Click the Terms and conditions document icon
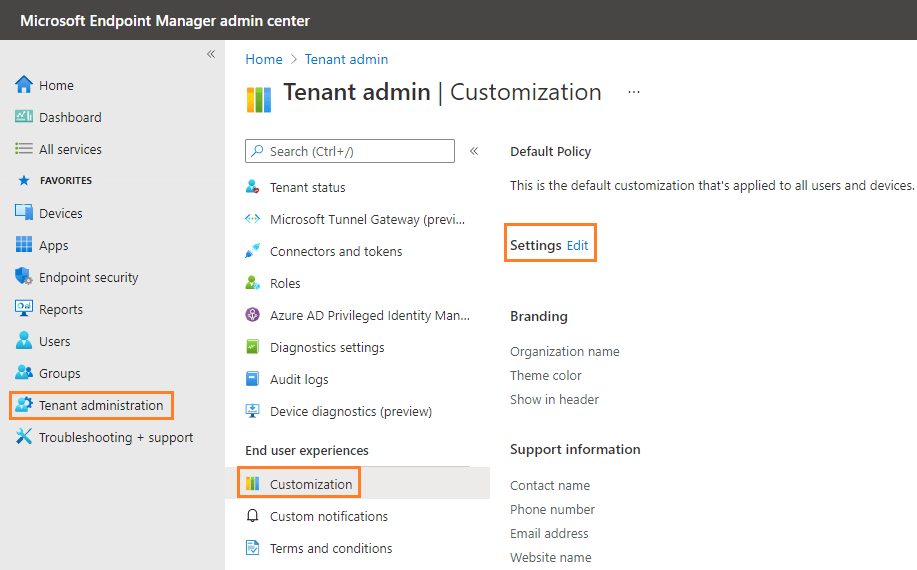 (252, 548)
